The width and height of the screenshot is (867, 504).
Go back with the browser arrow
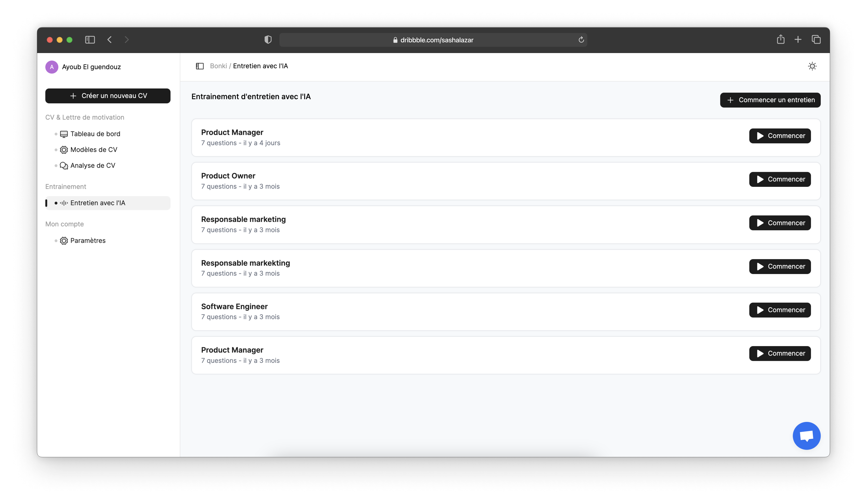coord(109,40)
